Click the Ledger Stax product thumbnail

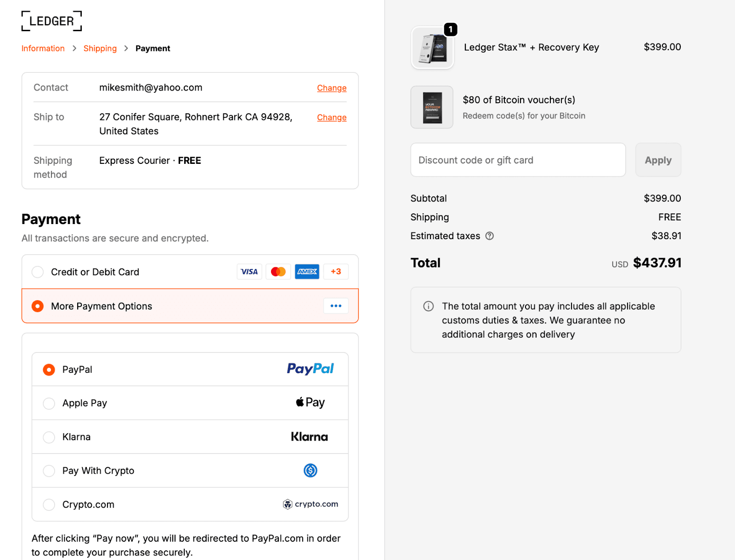[x=432, y=48]
